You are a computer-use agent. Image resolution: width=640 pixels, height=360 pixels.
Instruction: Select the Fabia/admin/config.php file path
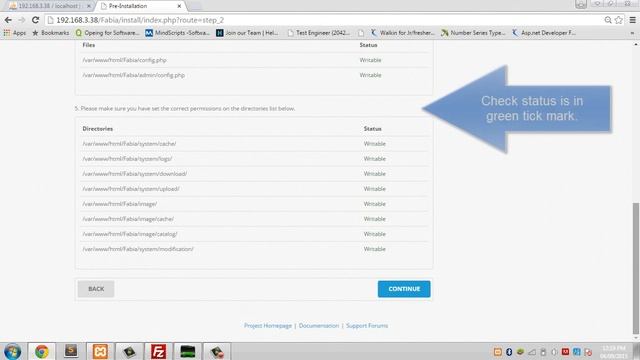tap(134, 75)
